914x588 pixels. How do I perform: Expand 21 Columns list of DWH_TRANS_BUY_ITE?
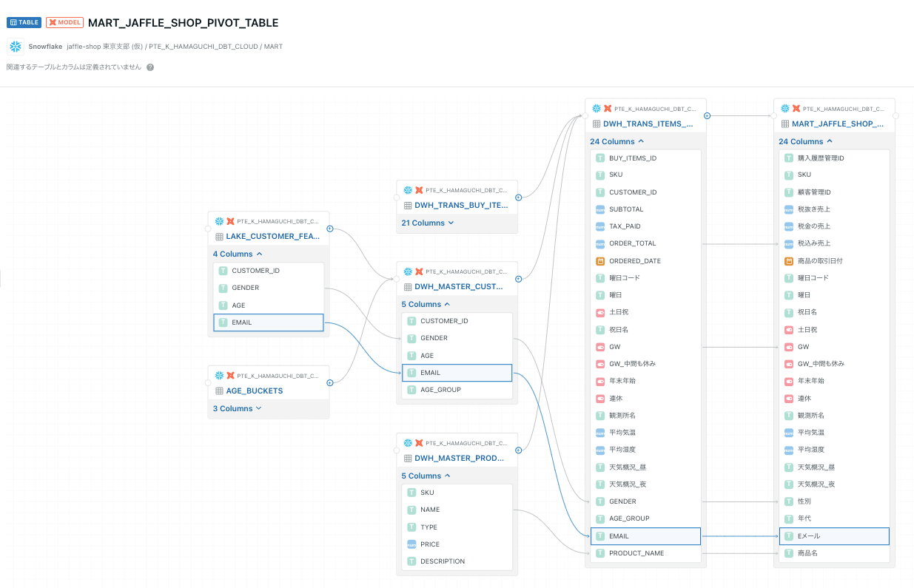428,223
